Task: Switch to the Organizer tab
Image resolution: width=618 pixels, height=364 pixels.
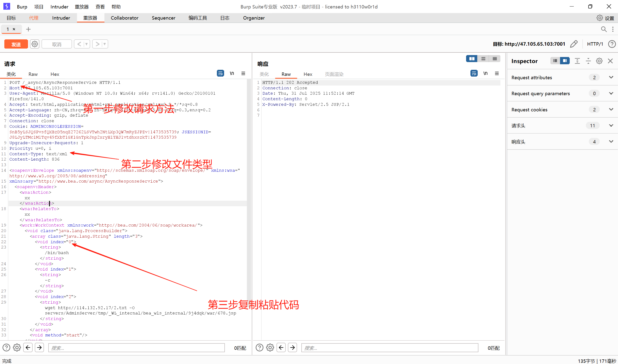Action: pyautogui.click(x=254, y=18)
